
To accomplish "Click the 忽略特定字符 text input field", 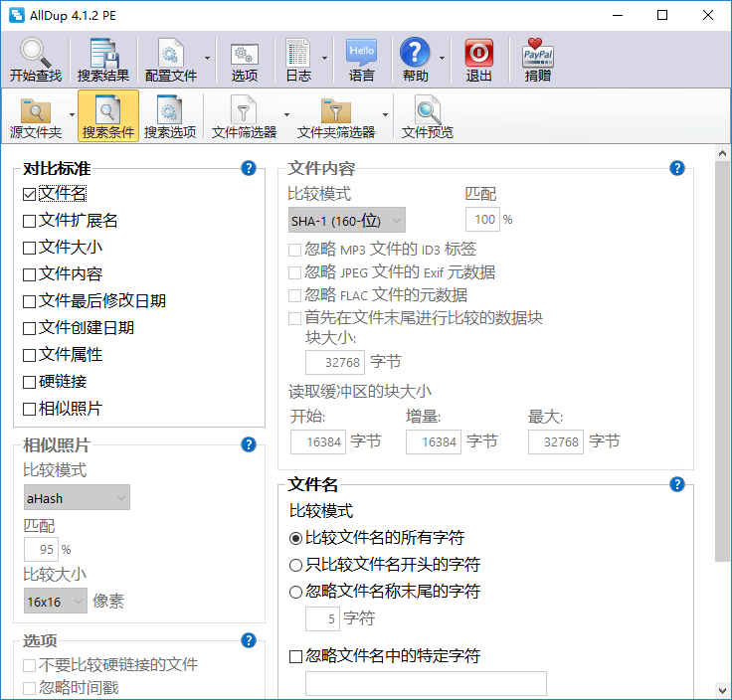I will pos(426,683).
